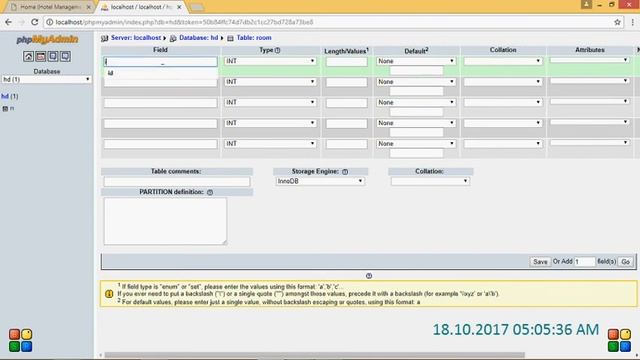Screen dimensions: 640x360
Task: Focus the PARTITION definition text area
Action: pyautogui.click(x=165, y=221)
